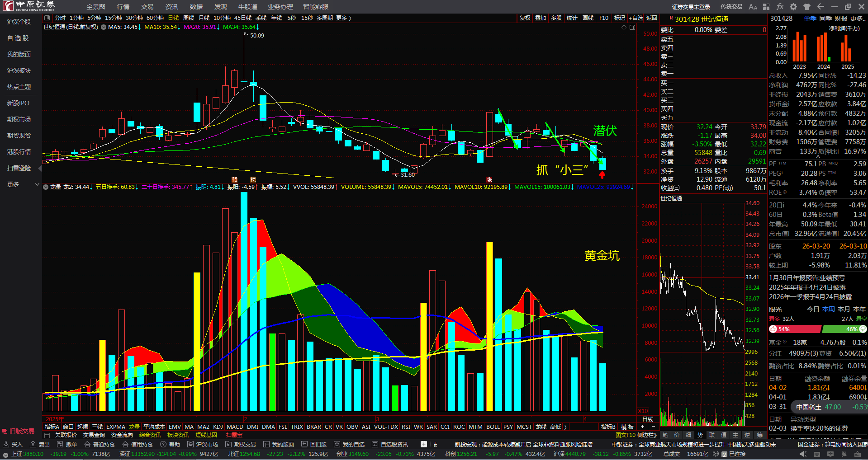Open dropdown before 龙量 indicator title

[46, 187]
